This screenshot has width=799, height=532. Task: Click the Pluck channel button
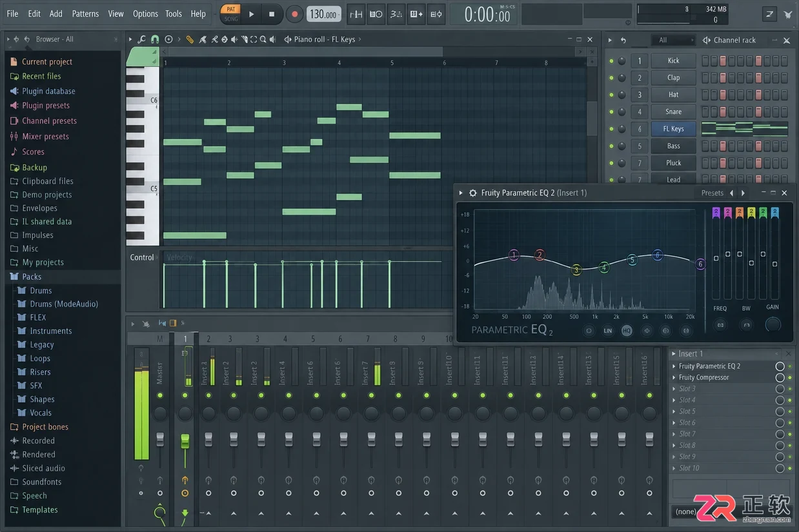click(x=673, y=163)
